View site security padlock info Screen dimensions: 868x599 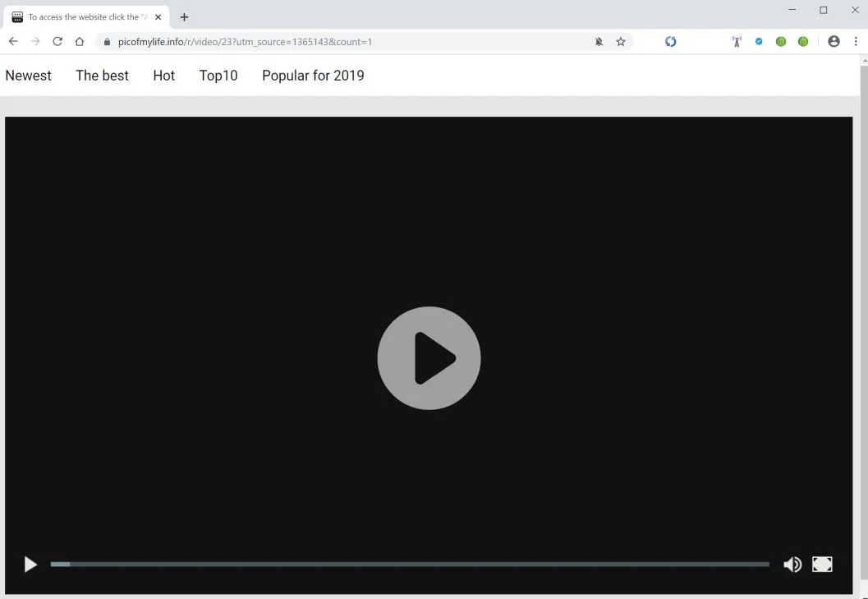[108, 42]
